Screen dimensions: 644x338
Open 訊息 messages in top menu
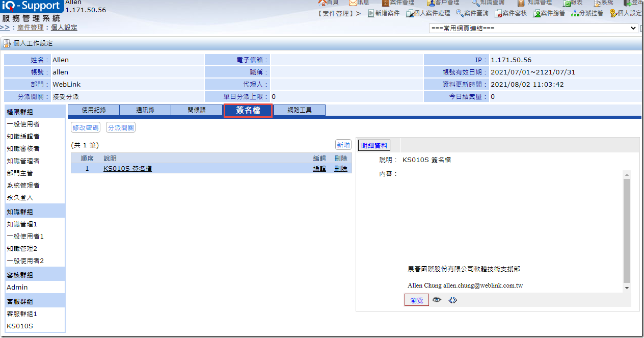359,3
